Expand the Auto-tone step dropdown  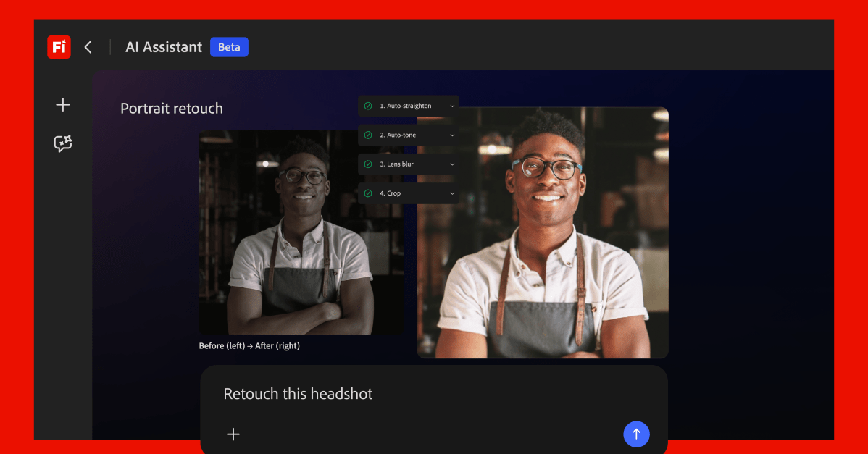pyautogui.click(x=452, y=135)
